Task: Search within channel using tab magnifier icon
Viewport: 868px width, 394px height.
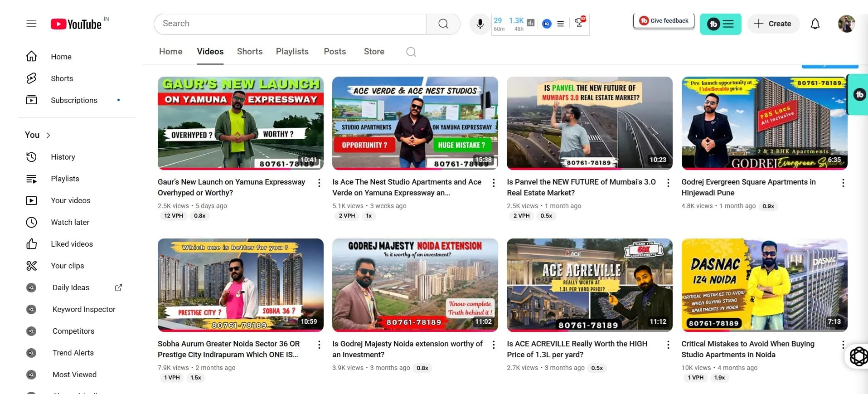Action: click(x=411, y=52)
